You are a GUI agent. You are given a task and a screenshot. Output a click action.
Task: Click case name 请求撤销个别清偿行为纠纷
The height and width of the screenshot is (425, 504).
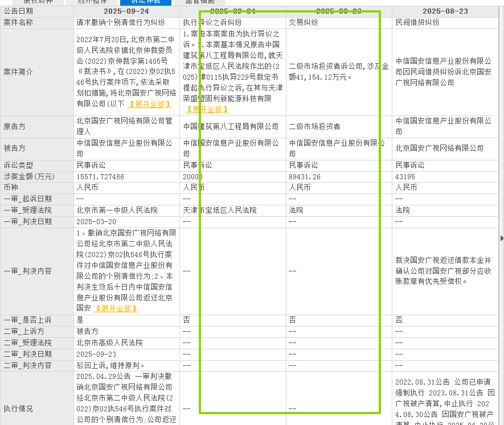pos(121,23)
